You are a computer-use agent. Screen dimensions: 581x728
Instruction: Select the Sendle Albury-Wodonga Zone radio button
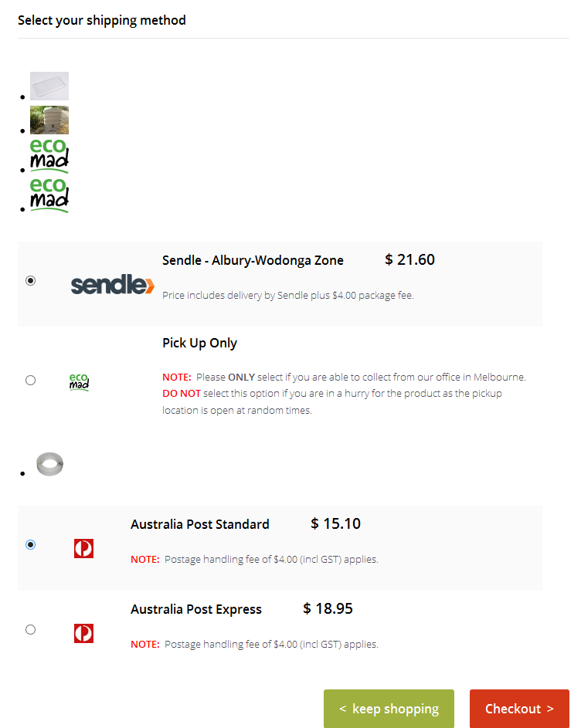[30, 281]
